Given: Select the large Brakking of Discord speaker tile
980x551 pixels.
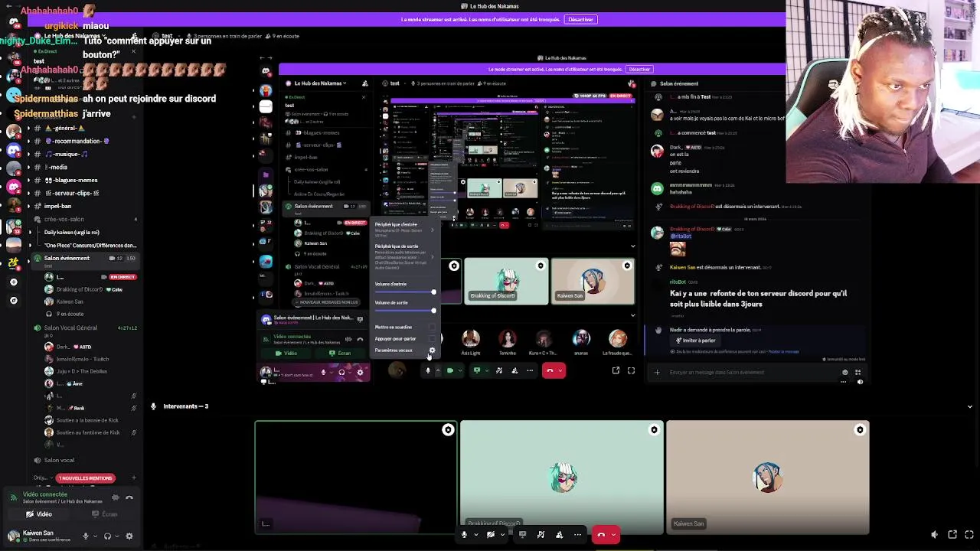Looking at the screenshot, I should [562, 478].
